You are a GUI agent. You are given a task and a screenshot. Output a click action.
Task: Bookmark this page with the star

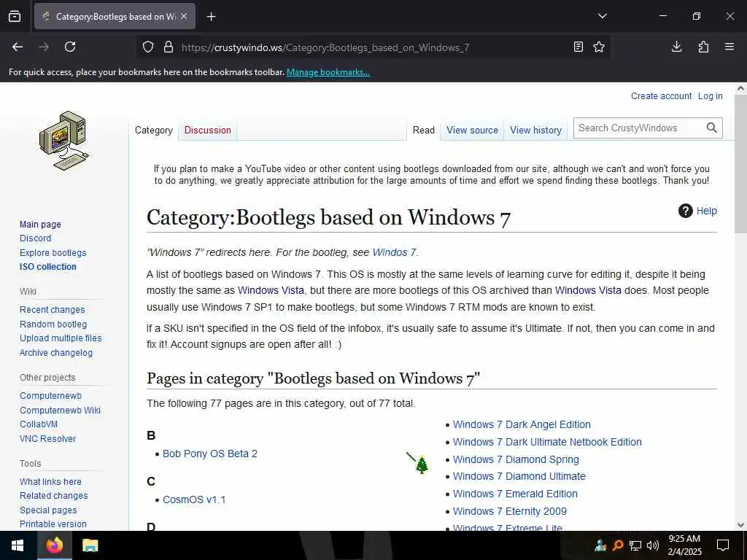pyautogui.click(x=599, y=47)
